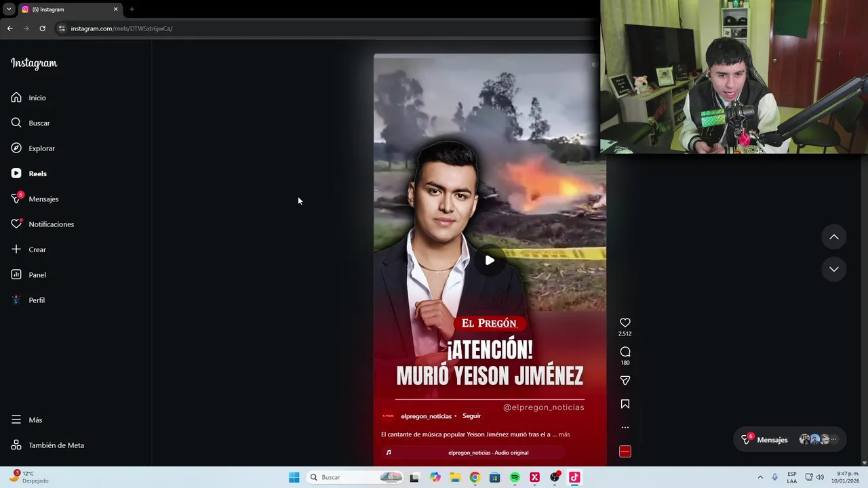Close the Instagram tab

click(115, 9)
